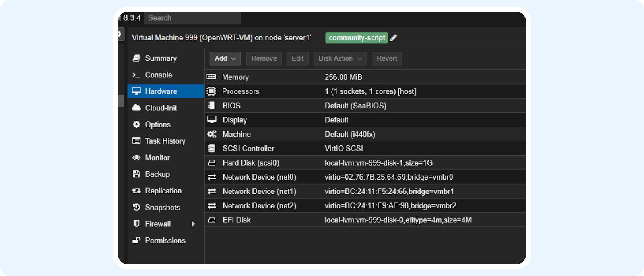Click the Monitor eye icon
Screen dimensions: 644x276
click(x=136, y=158)
